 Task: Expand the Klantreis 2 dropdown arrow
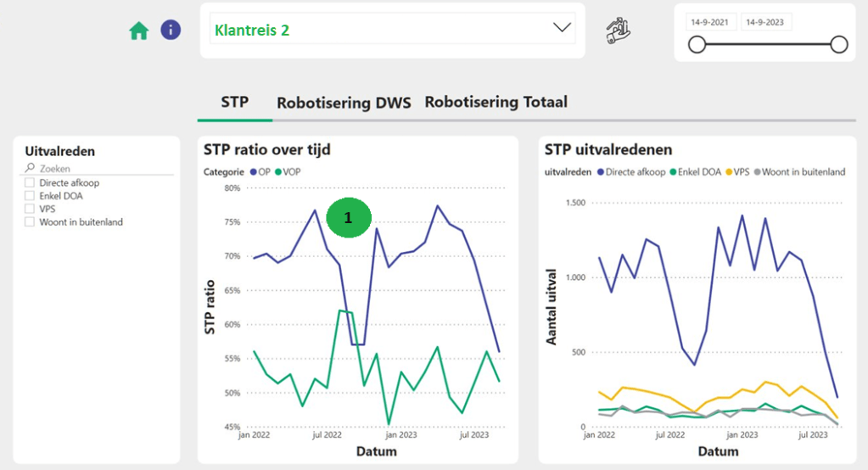[x=562, y=28]
